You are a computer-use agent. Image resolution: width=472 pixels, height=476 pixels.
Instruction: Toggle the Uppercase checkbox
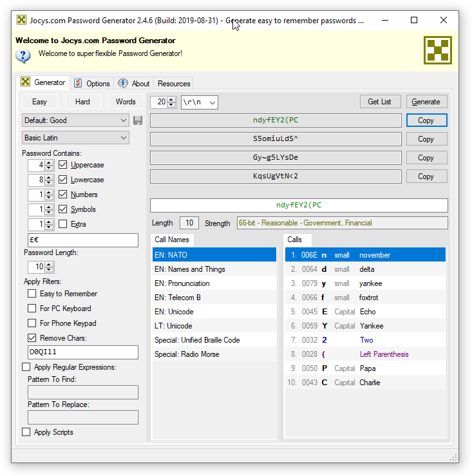pyautogui.click(x=63, y=165)
